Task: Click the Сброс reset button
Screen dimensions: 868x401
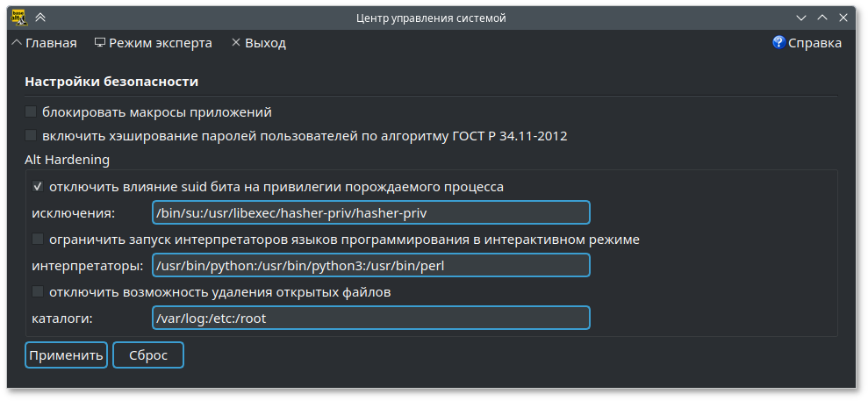Action: pyautogui.click(x=148, y=354)
